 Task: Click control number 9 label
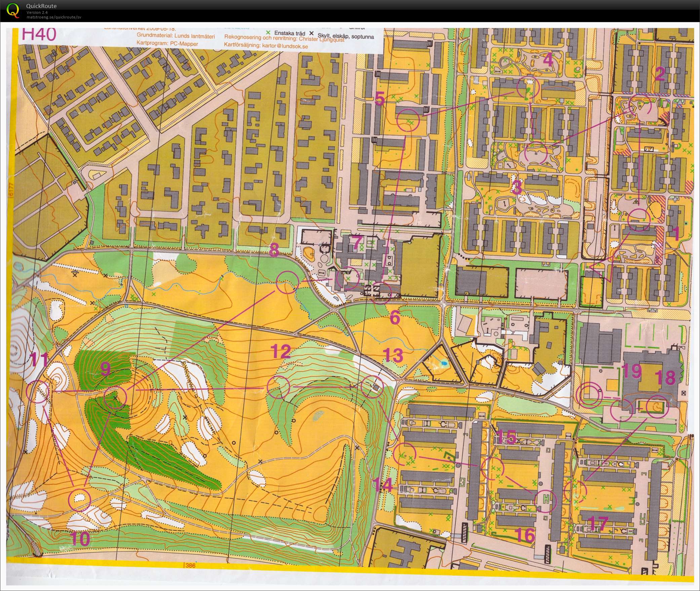pos(105,369)
